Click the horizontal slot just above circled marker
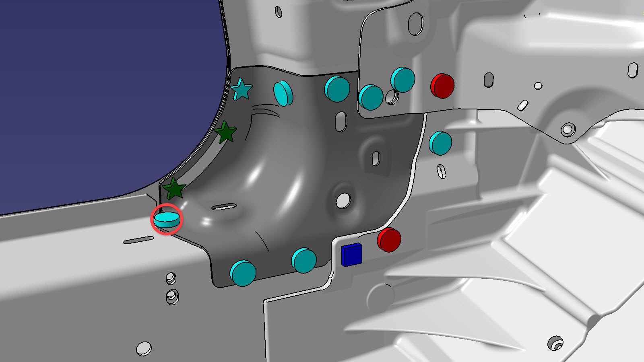The width and height of the screenshot is (644, 362). click(x=224, y=207)
